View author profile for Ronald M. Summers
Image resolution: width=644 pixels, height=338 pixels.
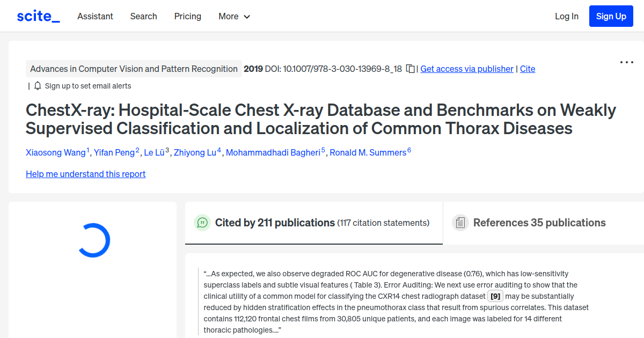(x=368, y=152)
